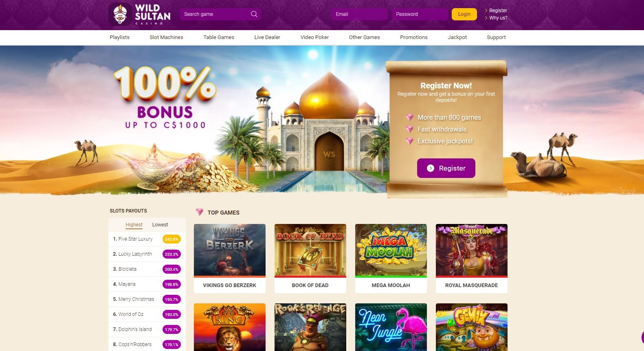Click the Register link in header
This screenshot has width=644, height=351.
pyautogui.click(x=498, y=11)
